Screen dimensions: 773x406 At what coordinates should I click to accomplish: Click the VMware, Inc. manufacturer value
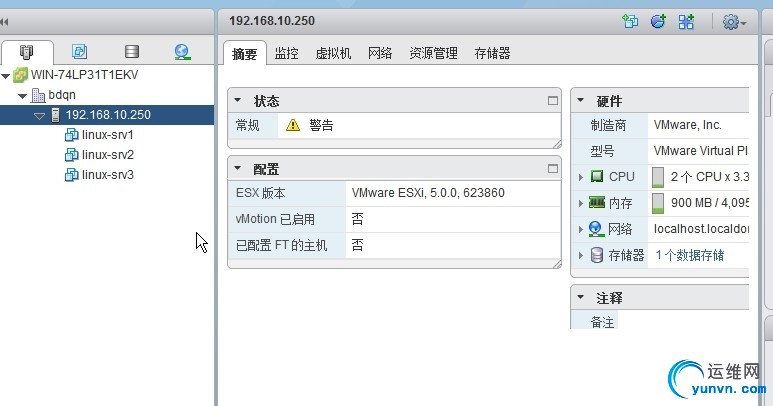[x=687, y=125]
